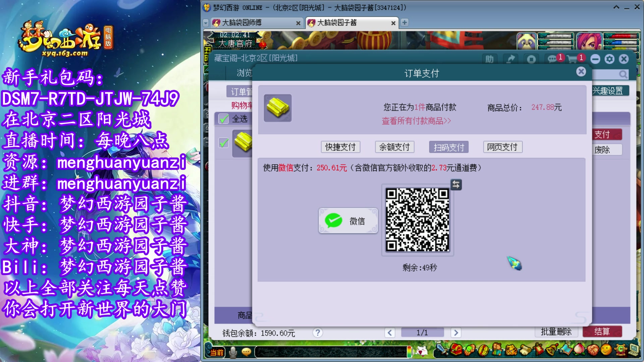Close the 大脑袋园子酱 tab
The width and height of the screenshot is (644, 362).
(x=393, y=23)
